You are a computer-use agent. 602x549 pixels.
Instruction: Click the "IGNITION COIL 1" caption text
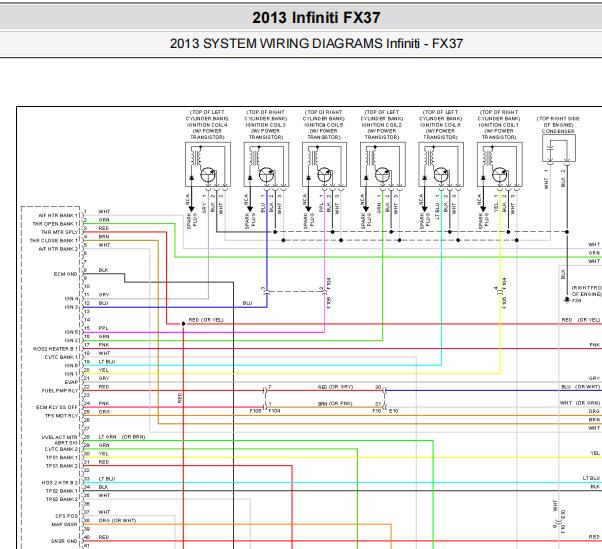[499, 125]
